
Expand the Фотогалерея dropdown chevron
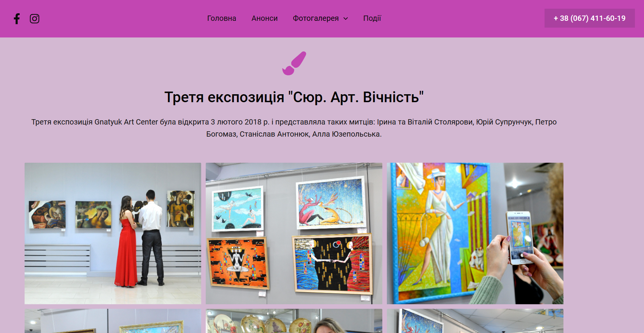tap(346, 19)
